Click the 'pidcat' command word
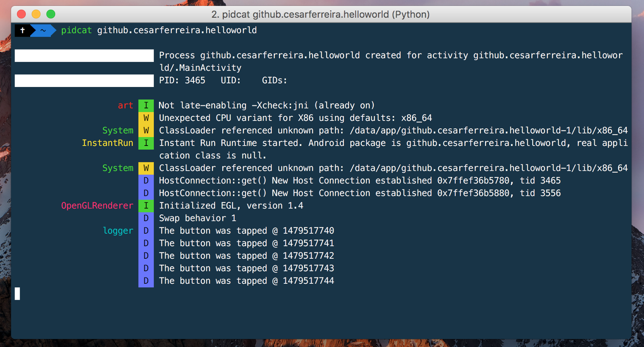644x347 pixels. [76, 30]
